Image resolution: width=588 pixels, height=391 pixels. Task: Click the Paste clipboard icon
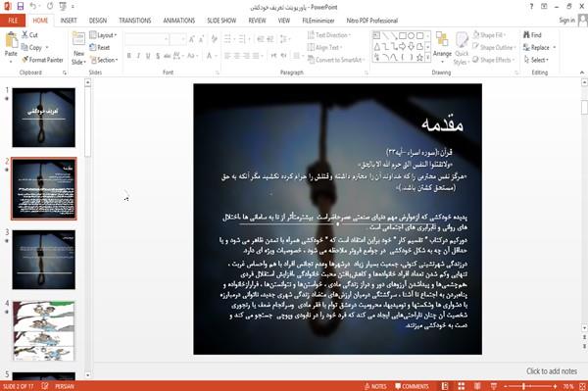11,40
